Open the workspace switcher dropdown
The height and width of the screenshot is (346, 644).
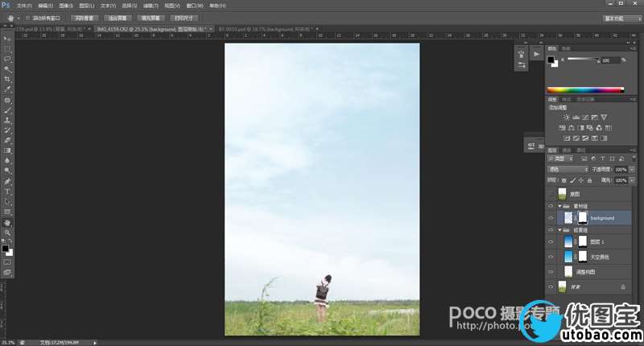(621, 19)
